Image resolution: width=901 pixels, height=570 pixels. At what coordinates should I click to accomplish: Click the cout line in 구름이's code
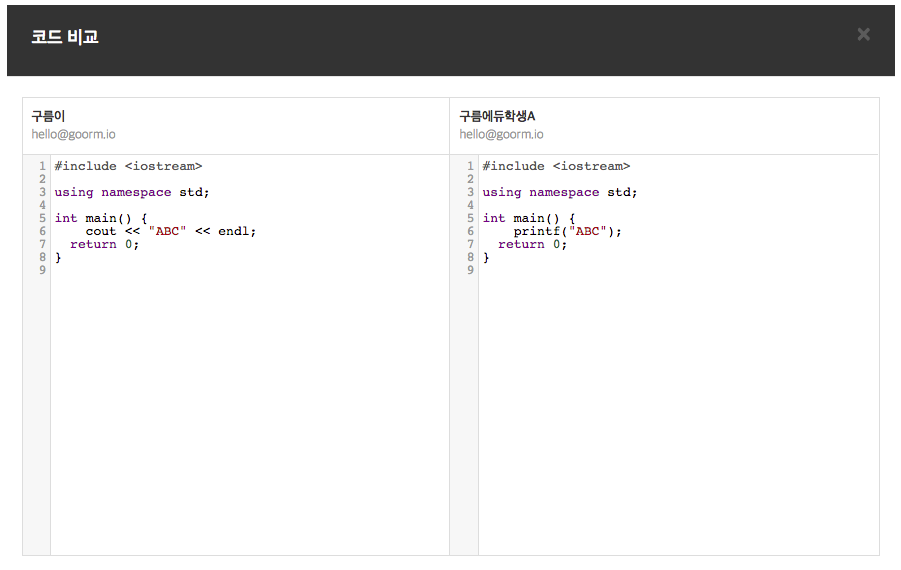pos(170,231)
